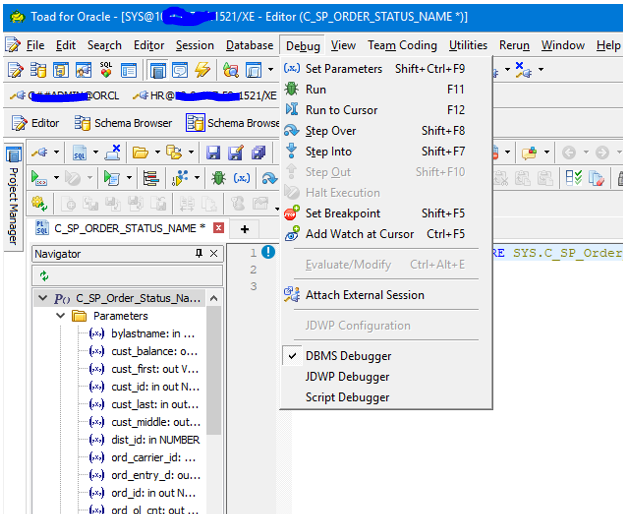623x514 pixels.
Task: Click the Save All stacked floppies icon
Action: click(x=258, y=153)
